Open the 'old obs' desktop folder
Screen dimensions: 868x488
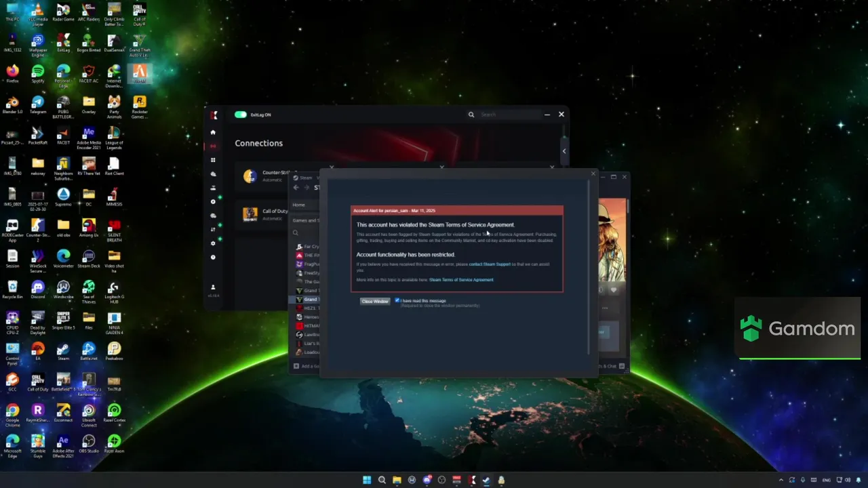[63, 228]
